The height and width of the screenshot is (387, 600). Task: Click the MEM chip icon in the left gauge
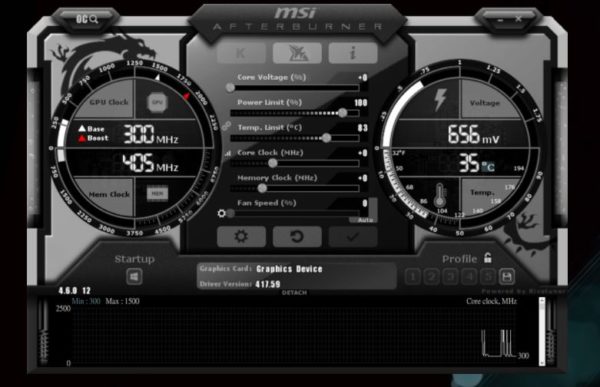point(157,194)
